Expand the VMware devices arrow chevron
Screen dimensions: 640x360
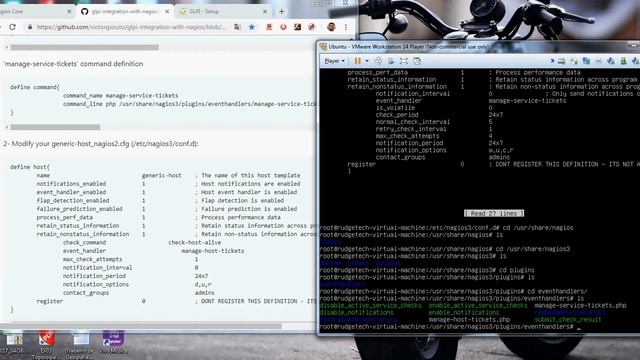552,61
